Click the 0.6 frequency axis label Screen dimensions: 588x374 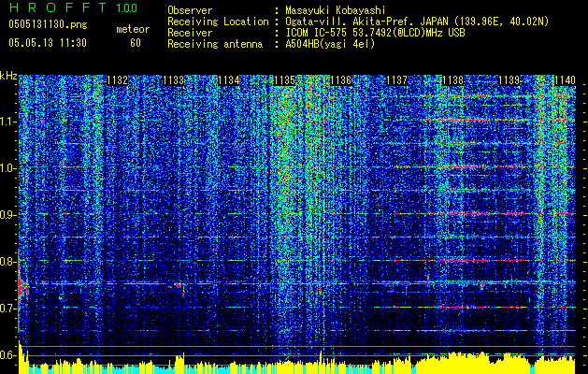tap(8, 355)
